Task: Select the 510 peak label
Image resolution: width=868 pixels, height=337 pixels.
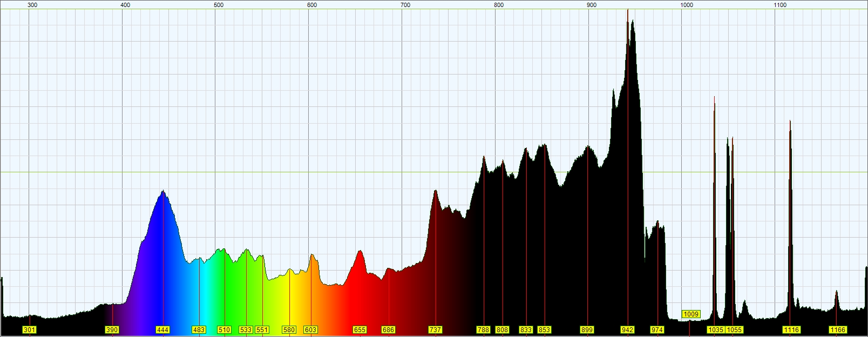Action: pyautogui.click(x=224, y=329)
